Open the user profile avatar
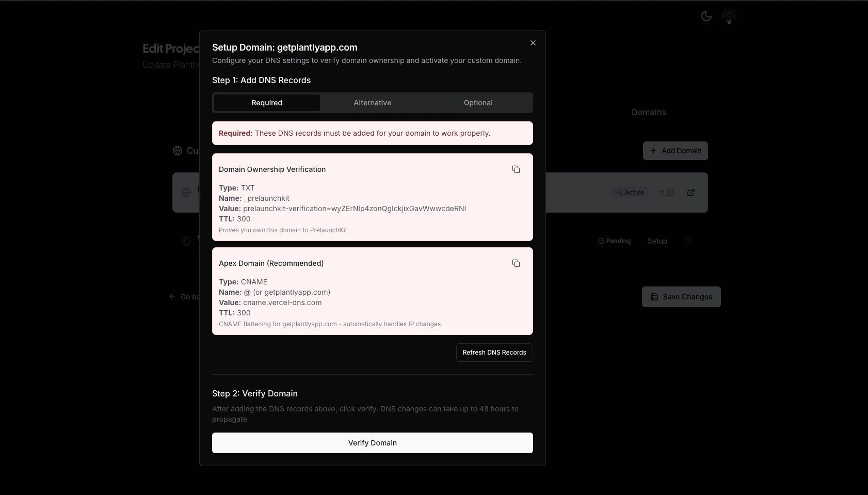The image size is (868, 495). (729, 17)
